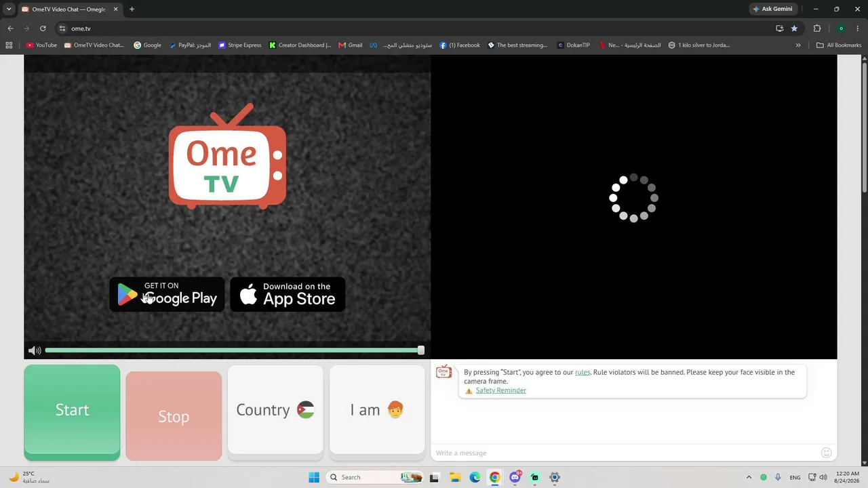Click the Stop button

click(x=174, y=416)
